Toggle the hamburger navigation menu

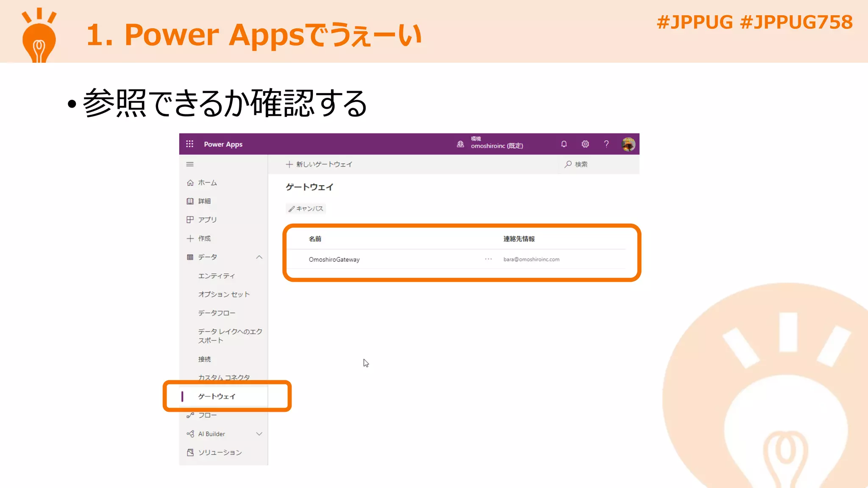click(x=190, y=164)
